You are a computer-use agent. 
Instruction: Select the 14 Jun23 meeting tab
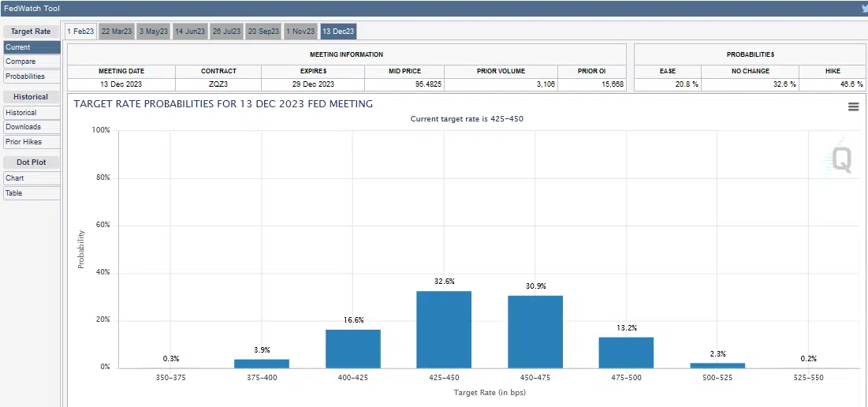[190, 32]
